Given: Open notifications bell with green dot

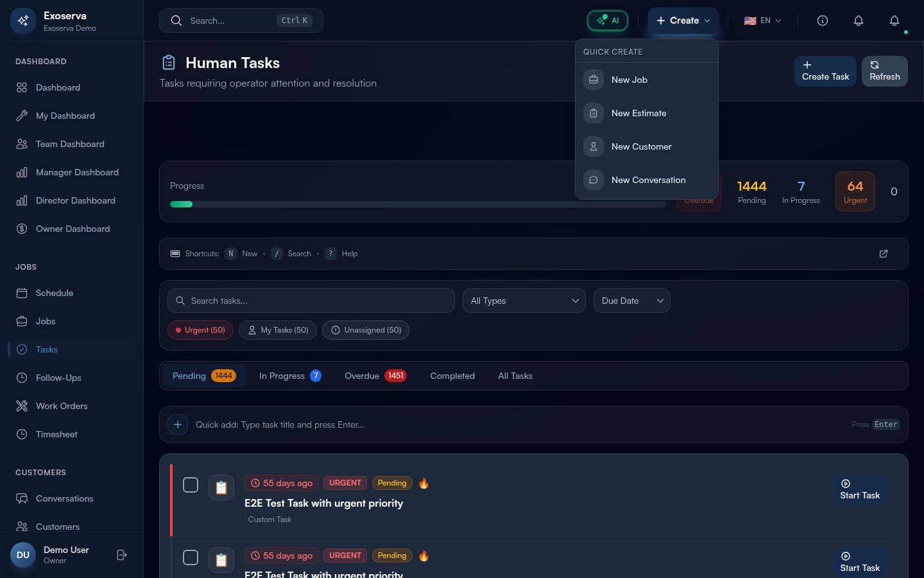Looking at the screenshot, I should click(x=894, y=21).
